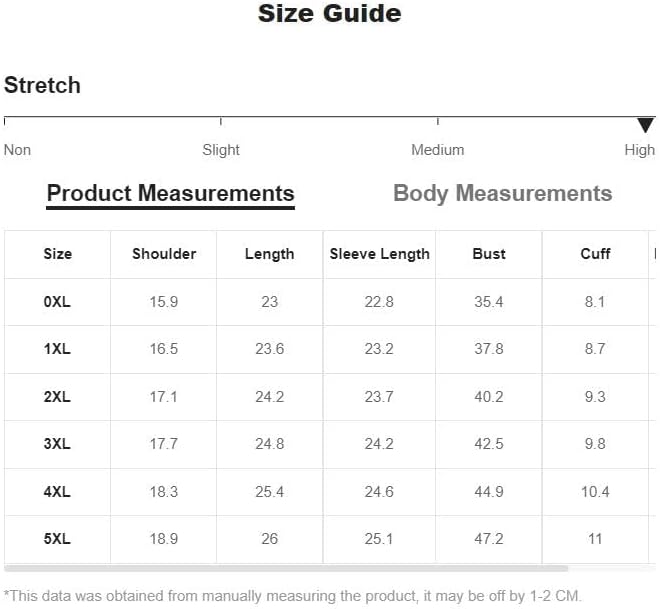Select the 3XL size row label
The height and width of the screenshot is (609, 660).
coord(57,444)
